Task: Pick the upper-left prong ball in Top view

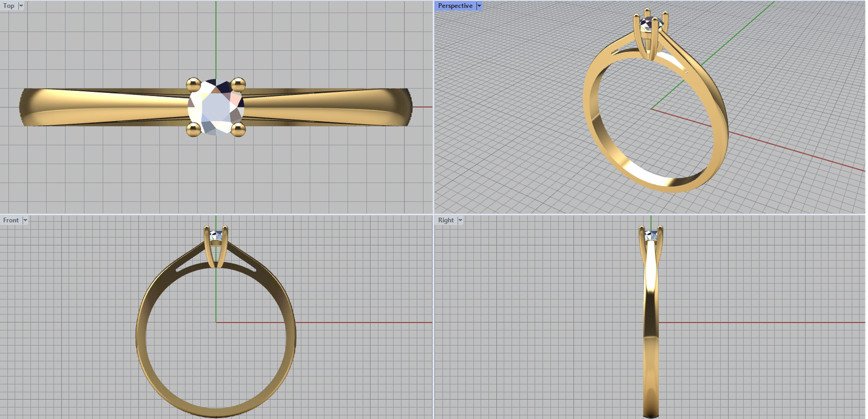Action: (194, 85)
